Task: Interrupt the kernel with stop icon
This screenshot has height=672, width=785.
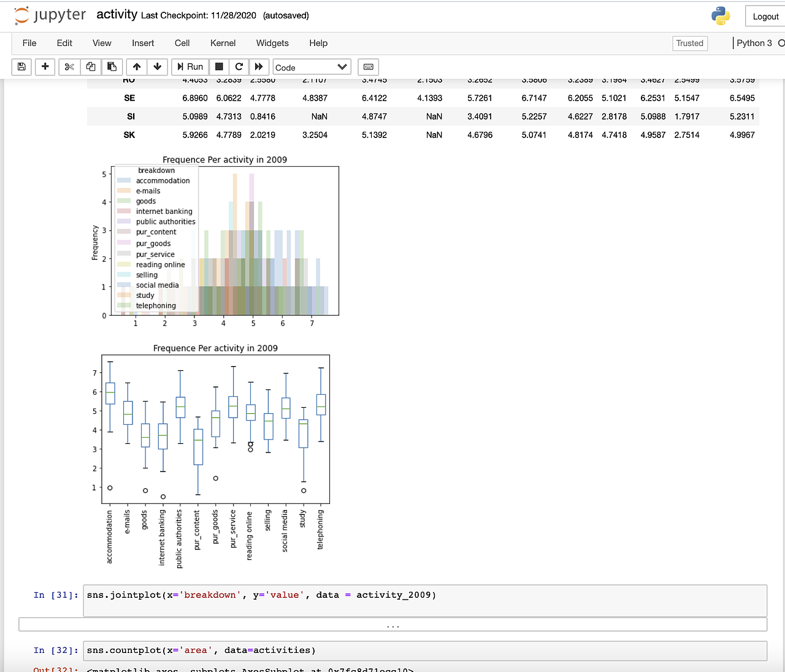Action: [x=219, y=67]
